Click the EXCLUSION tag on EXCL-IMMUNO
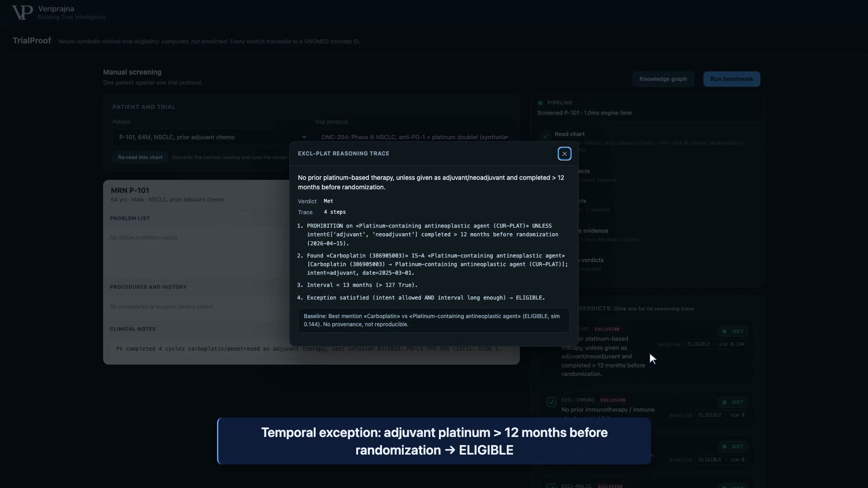This screenshot has height=488, width=868. pos(613,400)
